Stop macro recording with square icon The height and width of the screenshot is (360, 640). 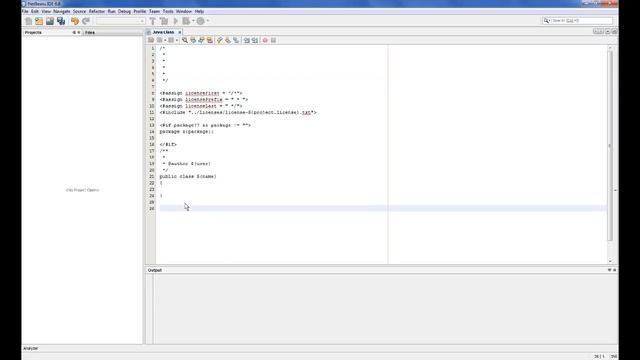pos(273,40)
